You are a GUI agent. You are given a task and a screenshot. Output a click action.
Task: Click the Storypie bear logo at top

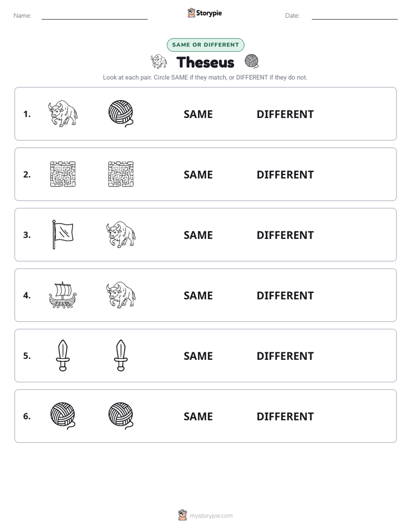(x=191, y=13)
